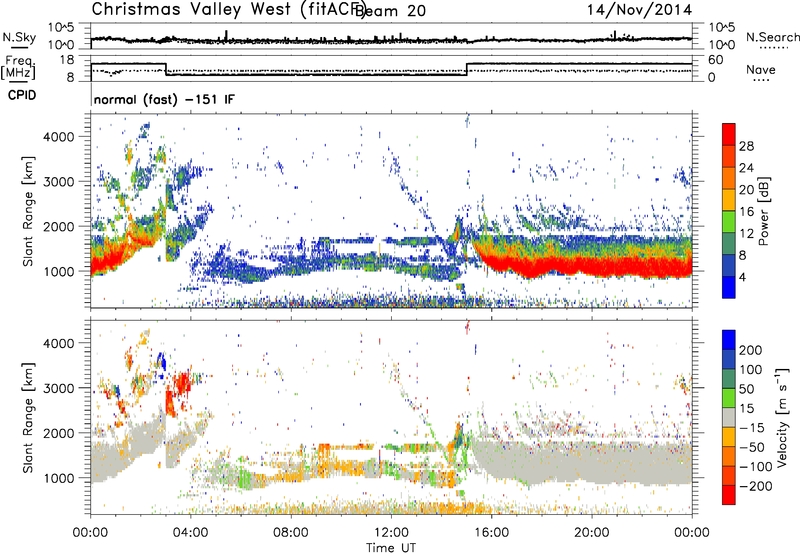Click the '28' tick on power colorbar
Viewport: 800px width, 554px height.
[746, 146]
